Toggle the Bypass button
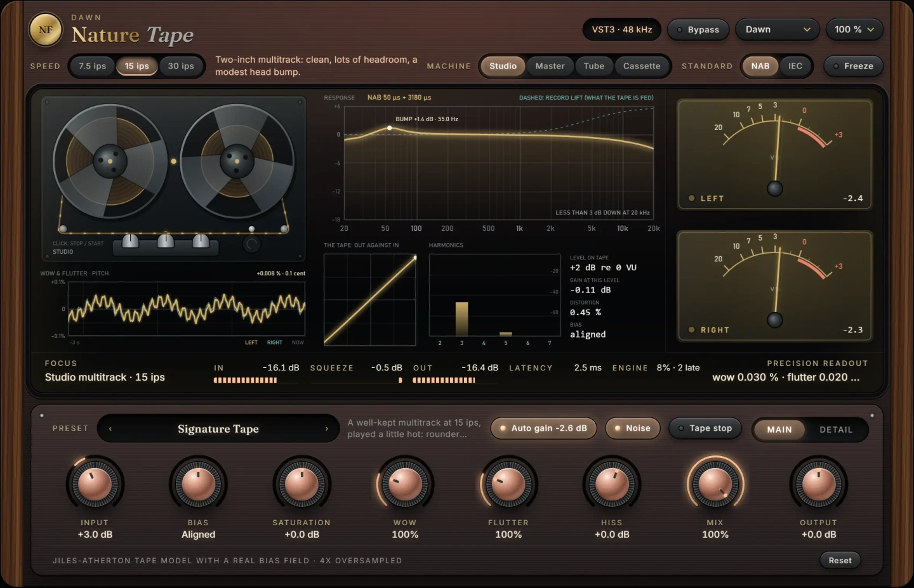Screen dimensions: 914x588 click(x=698, y=30)
